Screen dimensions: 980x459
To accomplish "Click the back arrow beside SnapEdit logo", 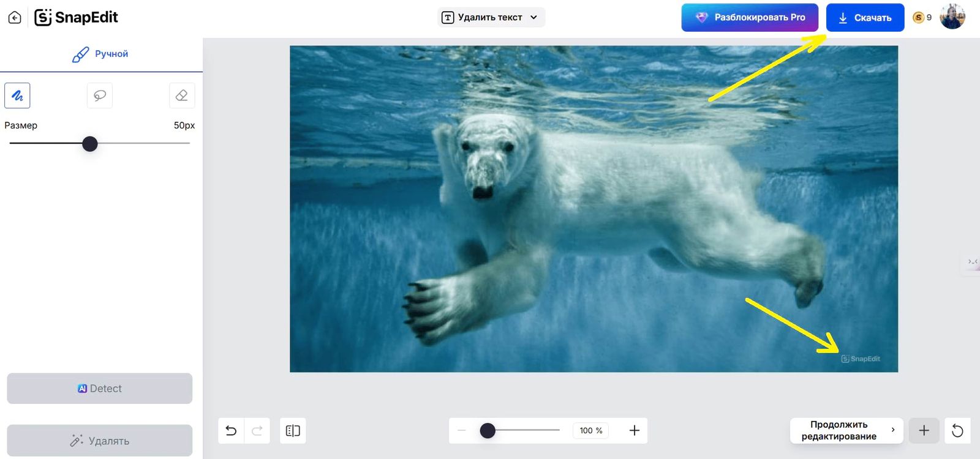I will (x=15, y=18).
